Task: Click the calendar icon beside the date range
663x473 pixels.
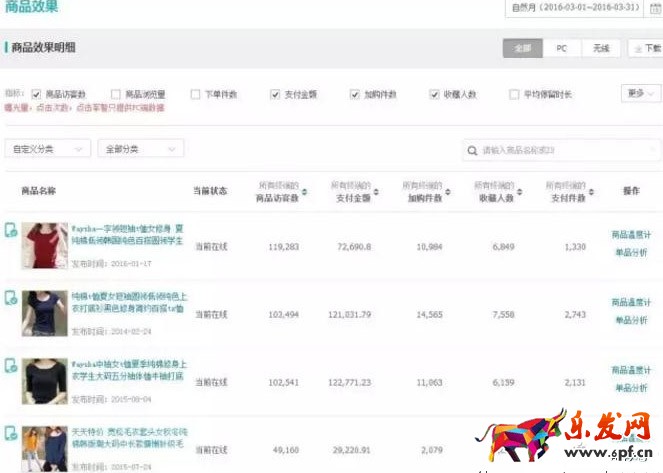Action: coord(655,9)
